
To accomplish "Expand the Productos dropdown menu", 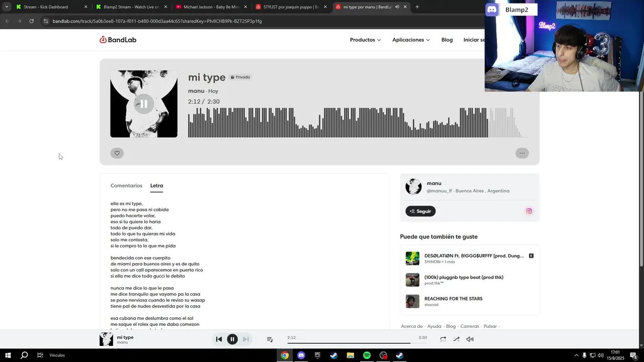I will click(x=365, y=40).
